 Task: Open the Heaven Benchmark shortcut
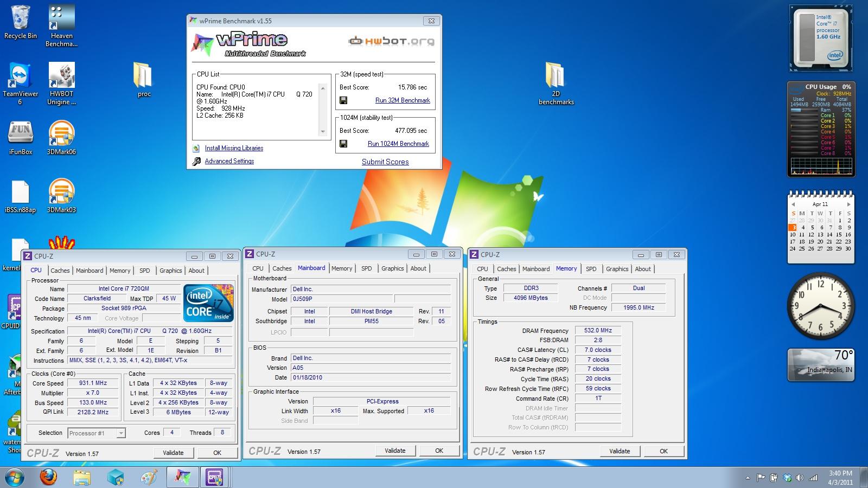tap(61, 25)
